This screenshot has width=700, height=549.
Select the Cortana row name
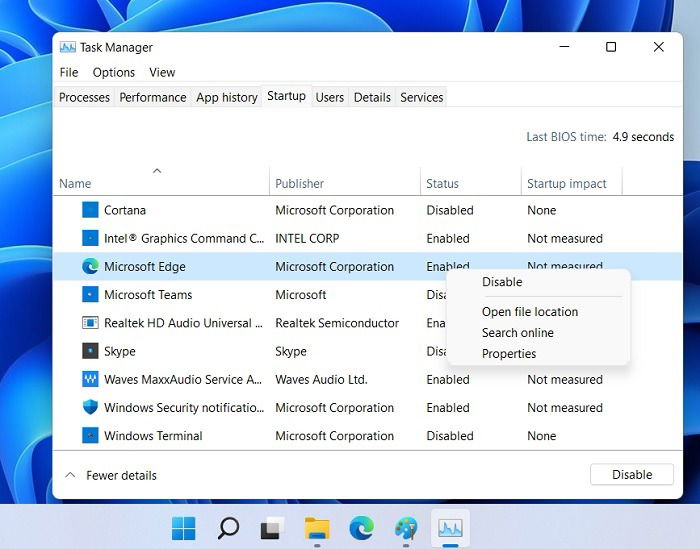pos(125,210)
